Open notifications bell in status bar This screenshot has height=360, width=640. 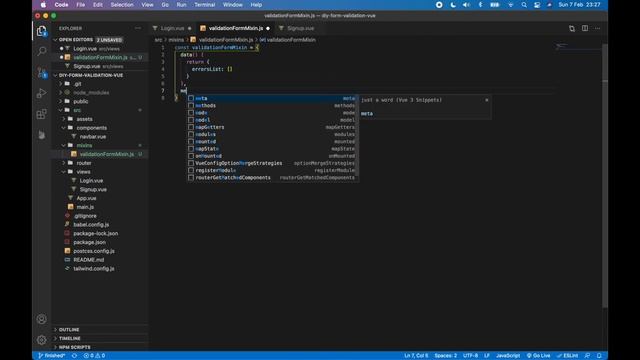(x=599, y=356)
